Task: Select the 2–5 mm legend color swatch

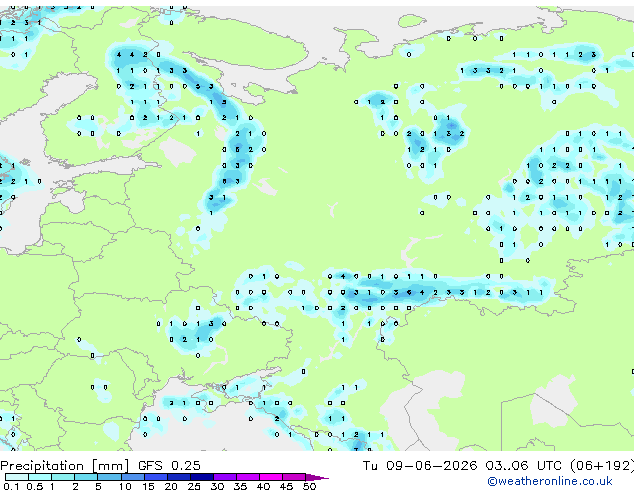Action: [x=86, y=477]
